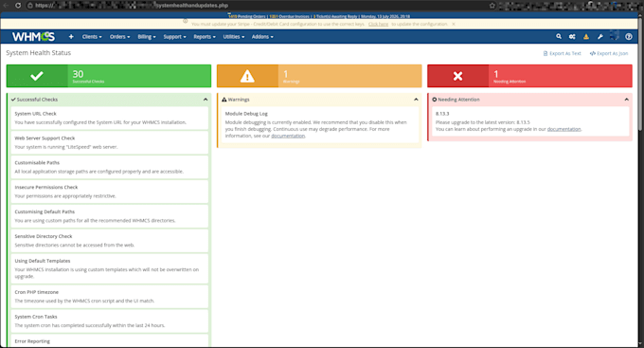Open the Reports dropdown menu
The height and width of the screenshot is (348, 644).
pos(205,37)
